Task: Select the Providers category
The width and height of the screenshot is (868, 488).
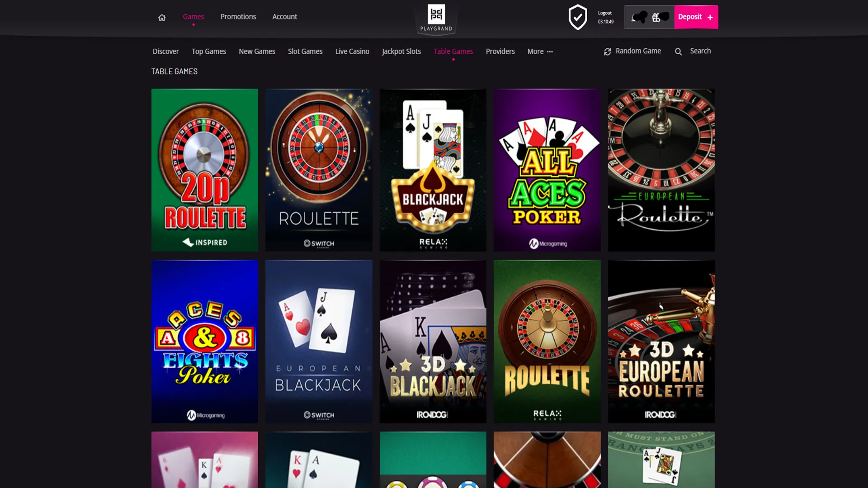Action: pyautogui.click(x=500, y=51)
